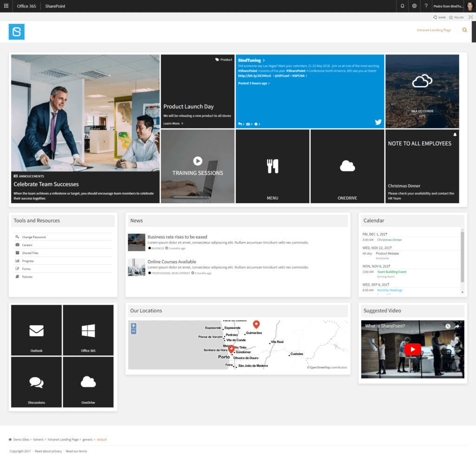Open the Menu tile with fork icon

(272, 167)
